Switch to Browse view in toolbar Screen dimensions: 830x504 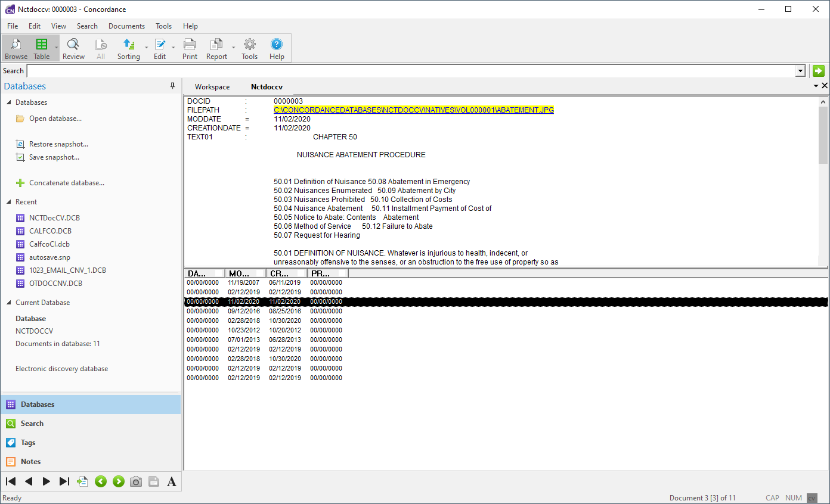click(x=16, y=48)
